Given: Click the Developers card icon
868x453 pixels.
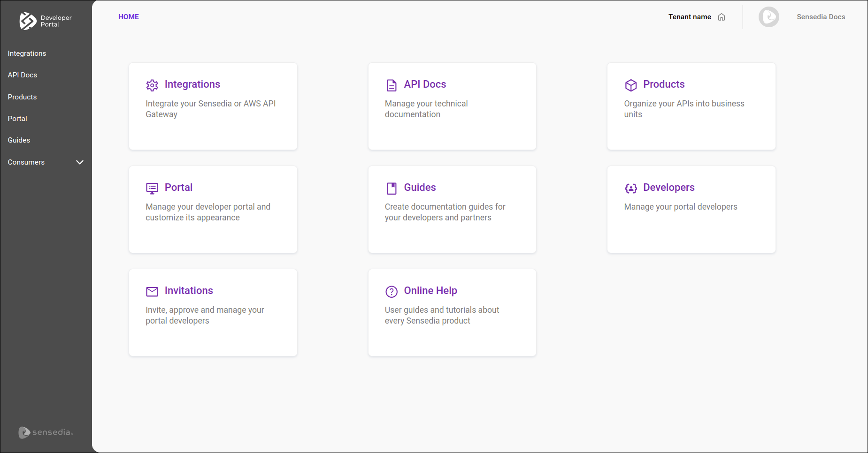Looking at the screenshot, I should point(631,189).
